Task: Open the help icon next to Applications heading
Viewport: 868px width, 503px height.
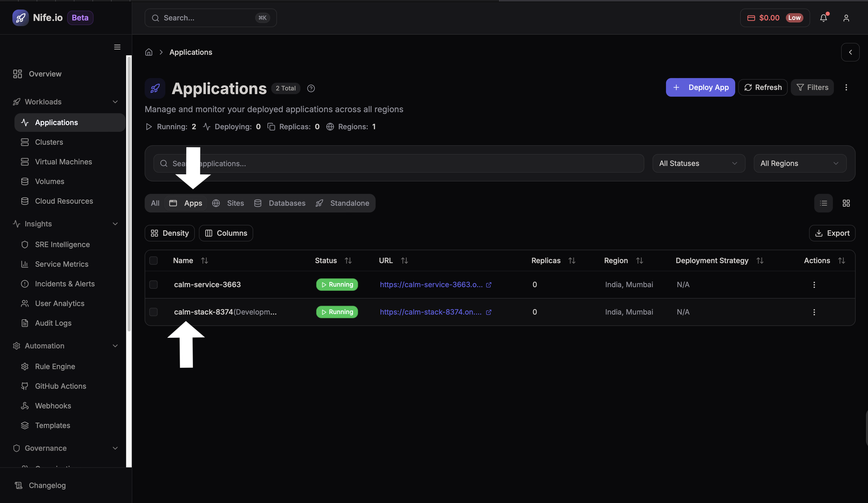Action: [311, 88]
